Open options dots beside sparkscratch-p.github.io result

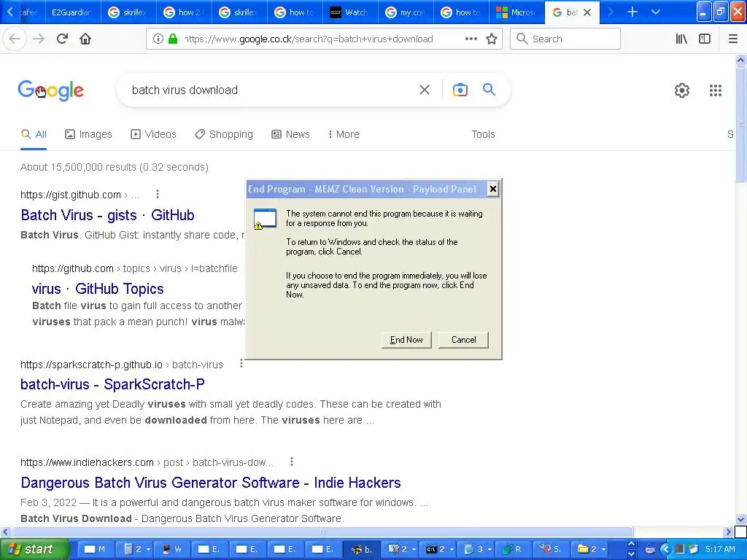[241, 364]
